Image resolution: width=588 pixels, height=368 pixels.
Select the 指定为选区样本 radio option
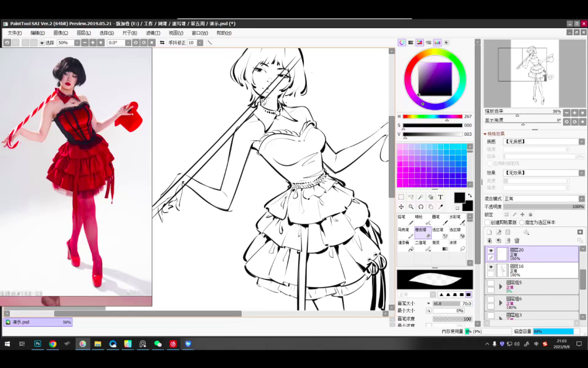tap(522, 223)
